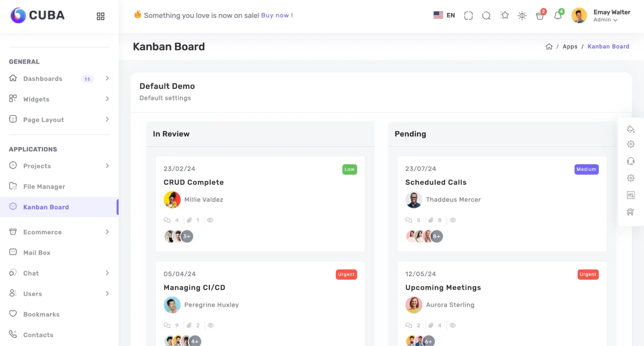Open the paint bucket theme customizer icon

tap(630, 129)
